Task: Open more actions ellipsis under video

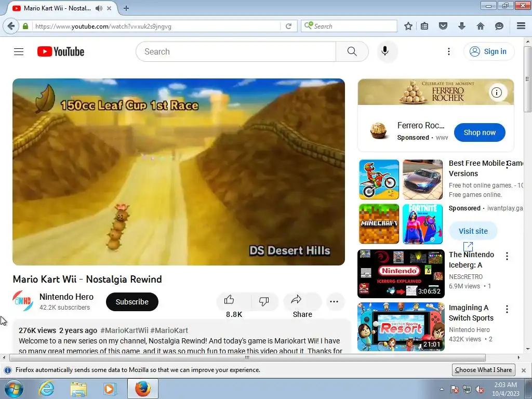Action: tap(334, 301)
